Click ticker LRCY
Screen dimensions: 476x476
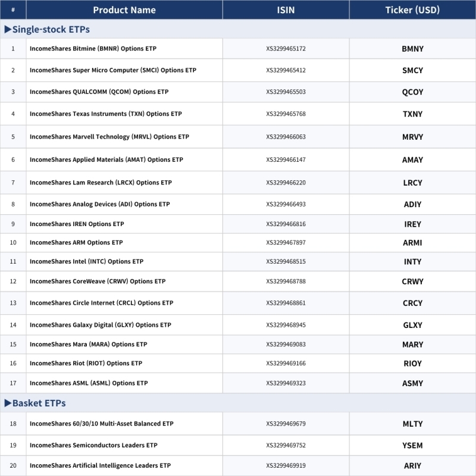coord(412,183)
